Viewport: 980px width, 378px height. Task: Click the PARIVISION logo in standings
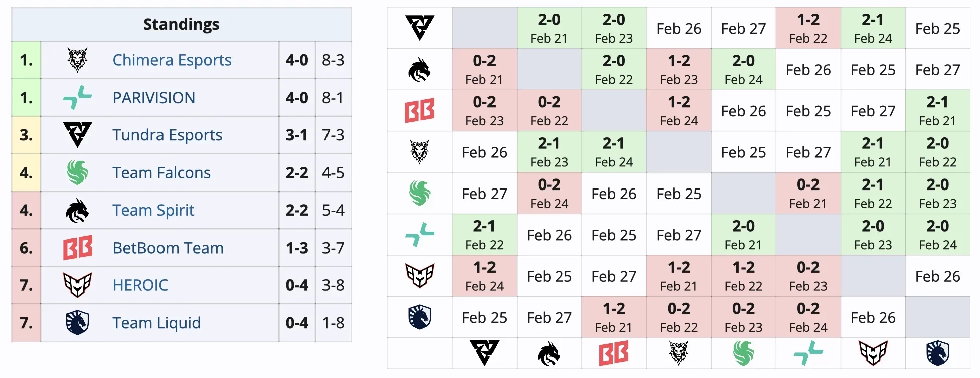pos(77,97)
